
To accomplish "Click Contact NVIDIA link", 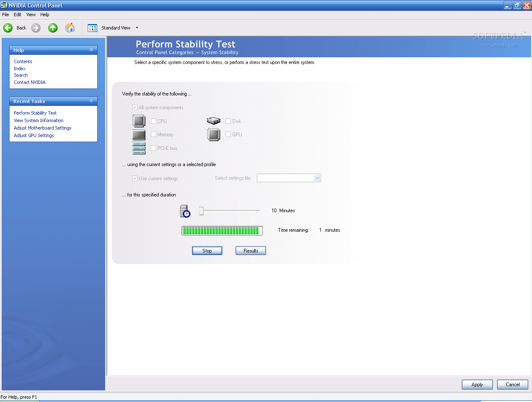I will coord(30,82).
